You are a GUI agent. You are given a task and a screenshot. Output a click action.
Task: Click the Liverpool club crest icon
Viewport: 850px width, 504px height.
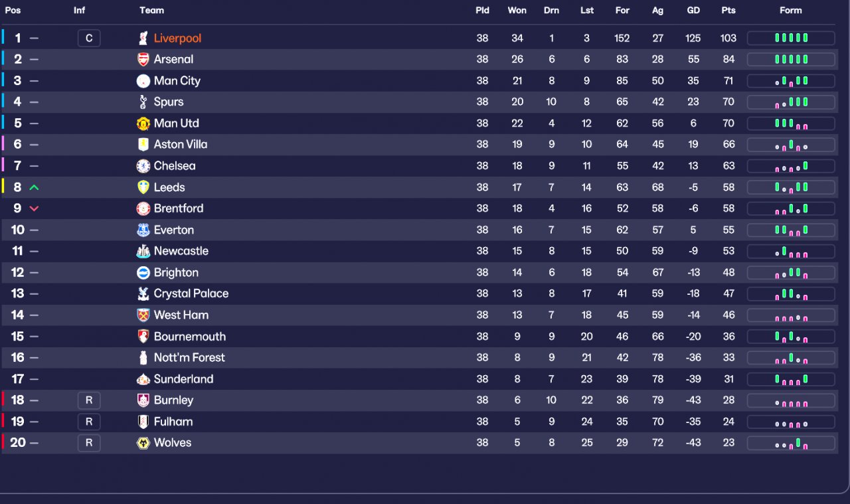pyautogui.click(x=143, y=39)
